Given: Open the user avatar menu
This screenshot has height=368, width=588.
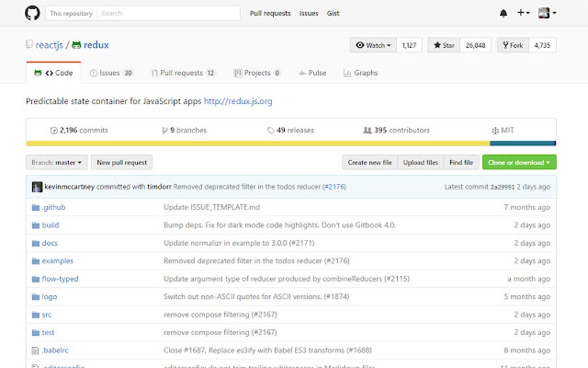Looking at the screenshot, I should click(547, 13).
